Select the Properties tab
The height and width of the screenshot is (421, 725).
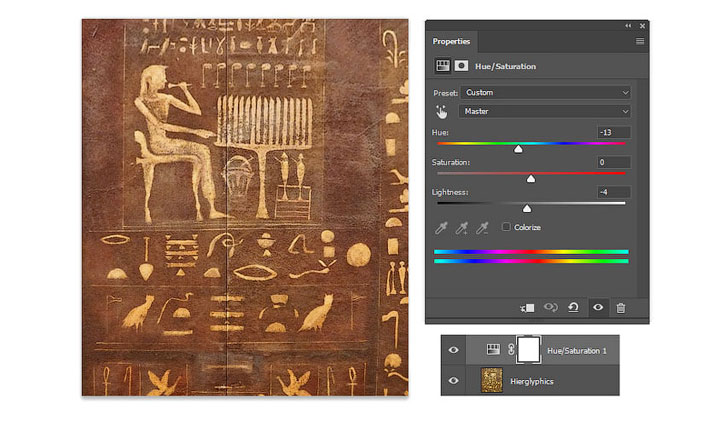451,42
